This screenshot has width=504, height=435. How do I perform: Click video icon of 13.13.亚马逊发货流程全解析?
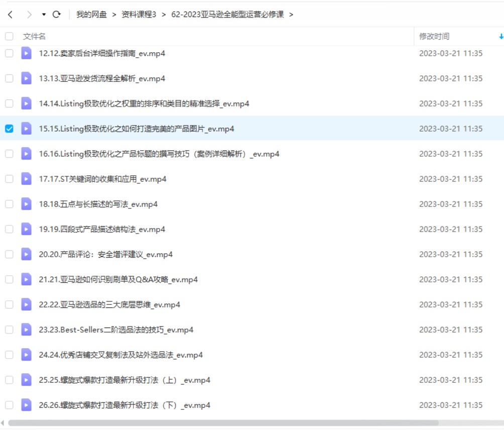point(27,78)
